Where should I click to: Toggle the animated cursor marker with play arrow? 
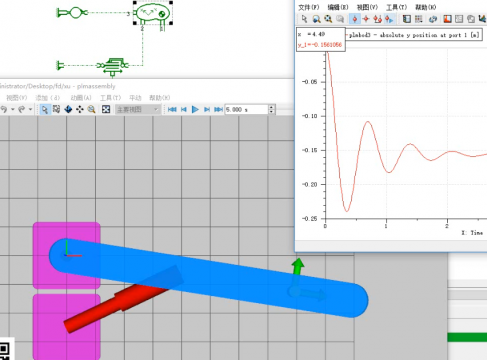pos(389,19)
